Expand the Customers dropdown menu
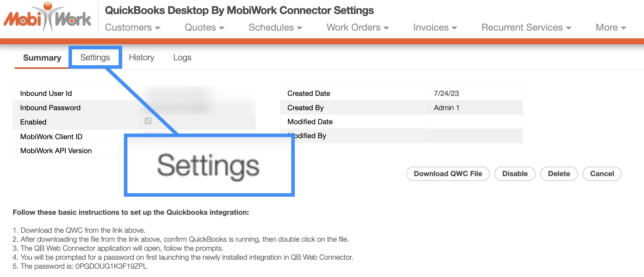The height and width of the screenshot is (277, 644). (132, 28)
